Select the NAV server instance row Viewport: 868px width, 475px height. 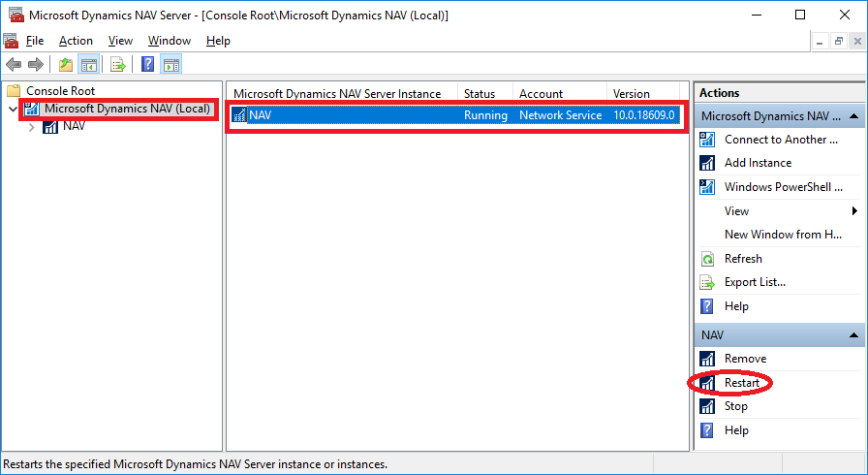coord(456,115)
